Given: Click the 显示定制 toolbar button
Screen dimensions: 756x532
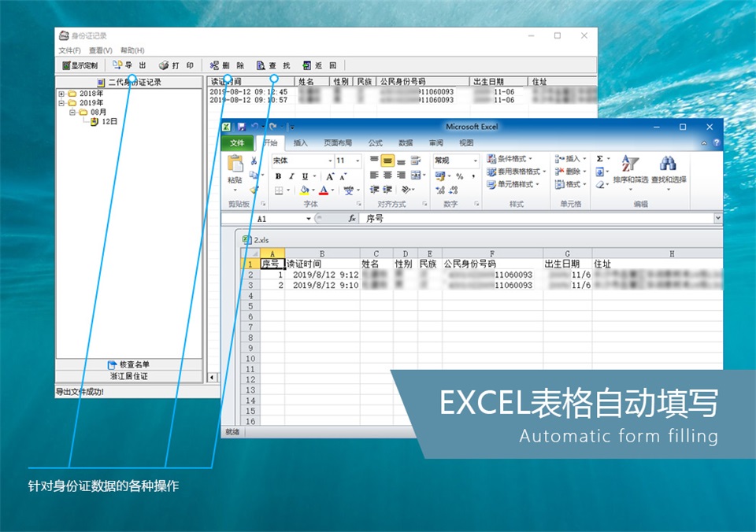Looking at the screenshot, I should tap(80, 65).
